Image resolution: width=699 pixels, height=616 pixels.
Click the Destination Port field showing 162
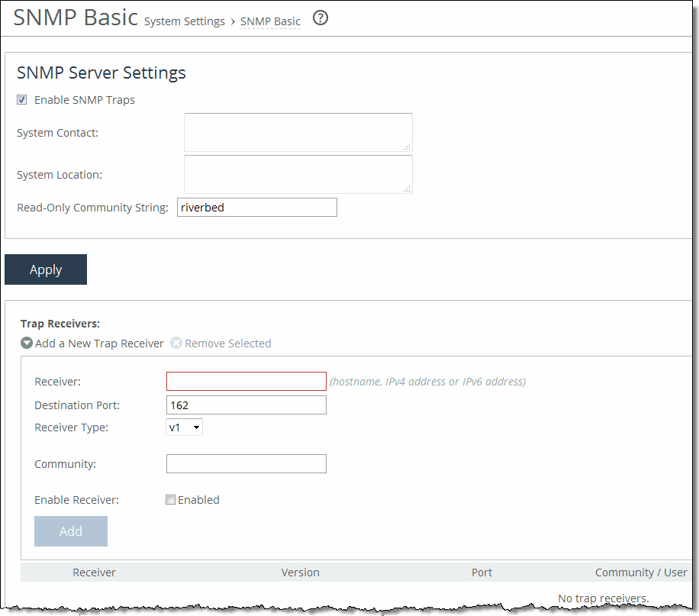pos(246,405)
